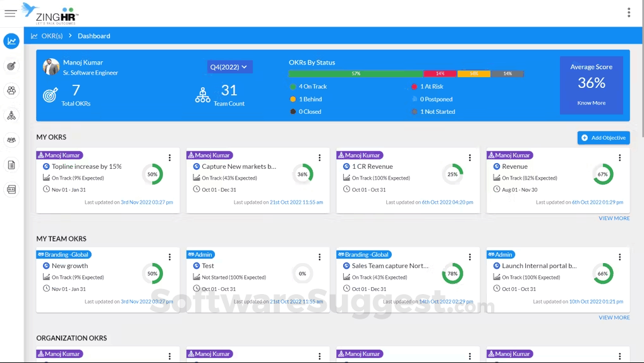Select the three-person group icon in sidebar
644x363 pixels.
coord(11,90)
